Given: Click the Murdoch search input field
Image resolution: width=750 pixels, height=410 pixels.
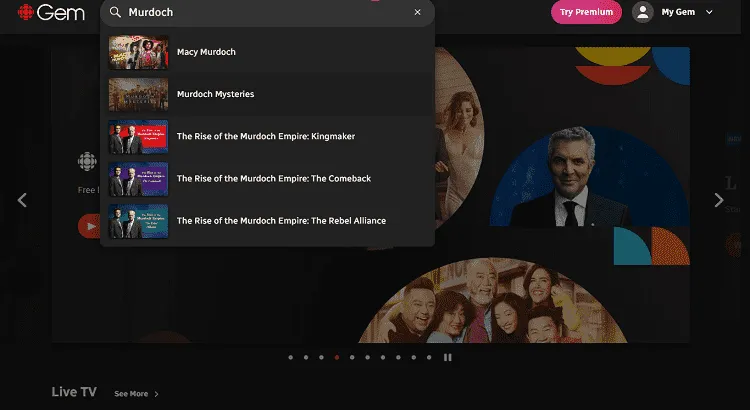Looking at the screenshot, I should point(265,12).
